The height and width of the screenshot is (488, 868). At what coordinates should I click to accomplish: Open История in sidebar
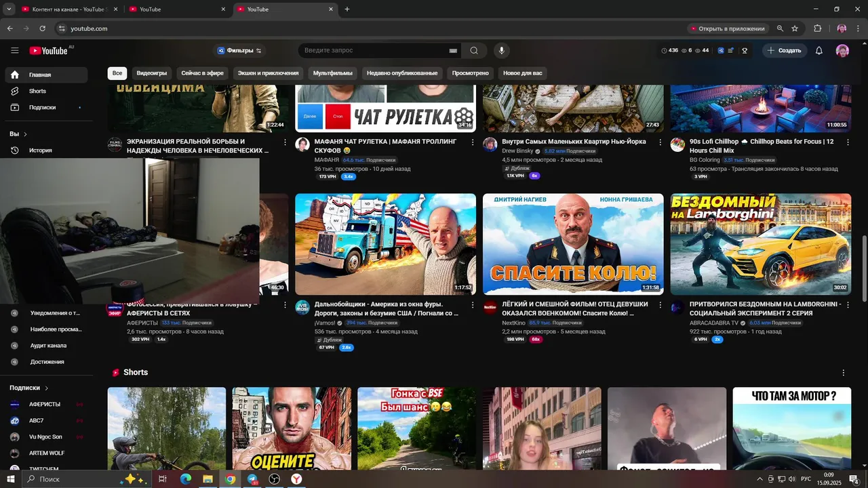tap(46, 150)
